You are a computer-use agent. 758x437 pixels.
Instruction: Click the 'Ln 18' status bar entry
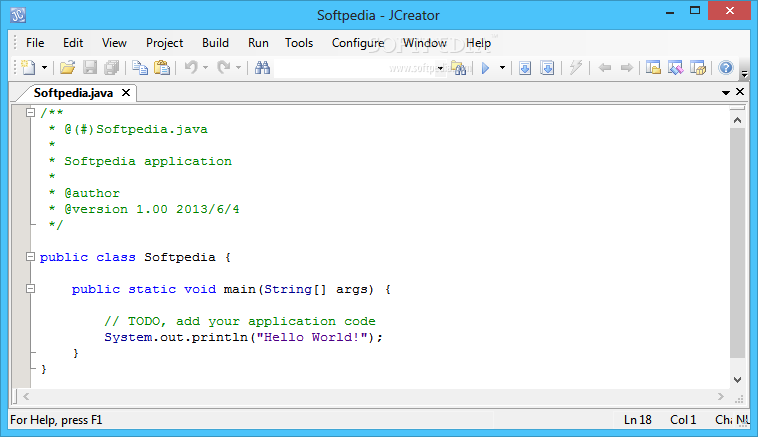tap(638, 420)
